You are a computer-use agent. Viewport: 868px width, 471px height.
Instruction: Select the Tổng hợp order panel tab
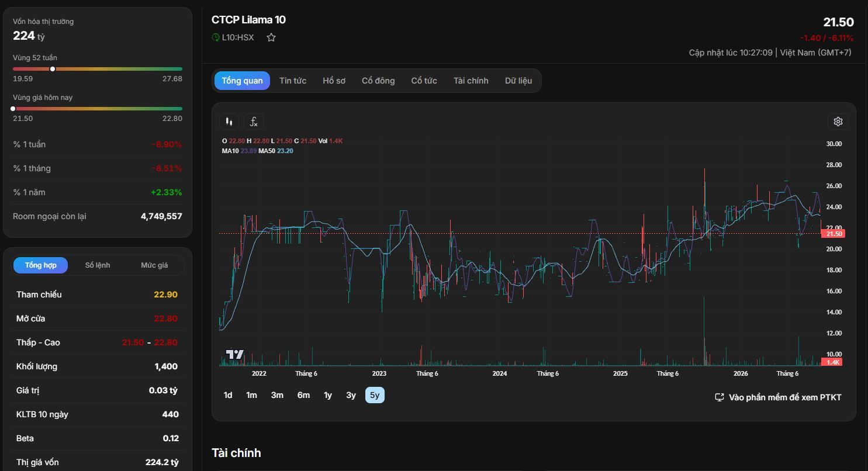[x=41, y=265]
